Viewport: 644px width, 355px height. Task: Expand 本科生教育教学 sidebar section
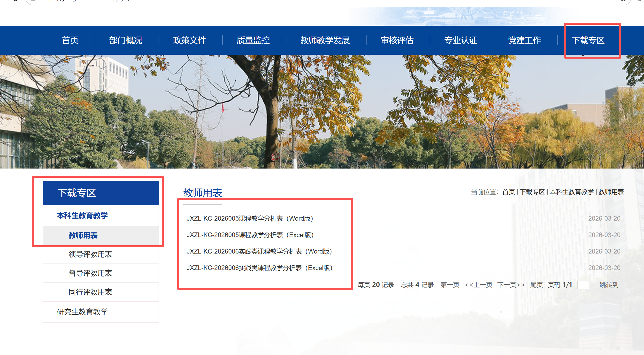(82, 216)
